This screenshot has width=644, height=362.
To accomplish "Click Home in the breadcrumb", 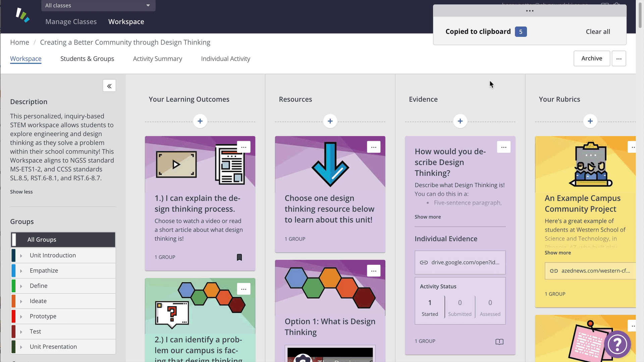I will pos(19,42).
